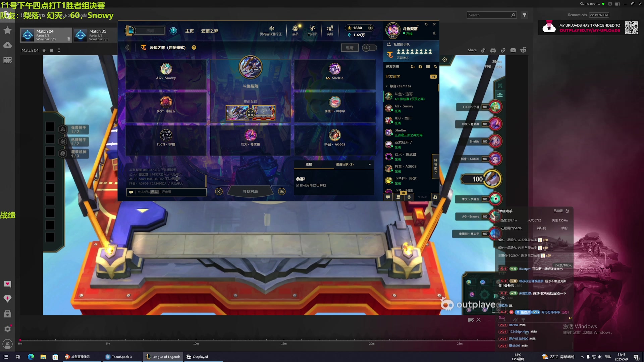This screenshot has width=644, height=362.
Task: Delete Match 04 card with trash icon
Action: point(69,39)
